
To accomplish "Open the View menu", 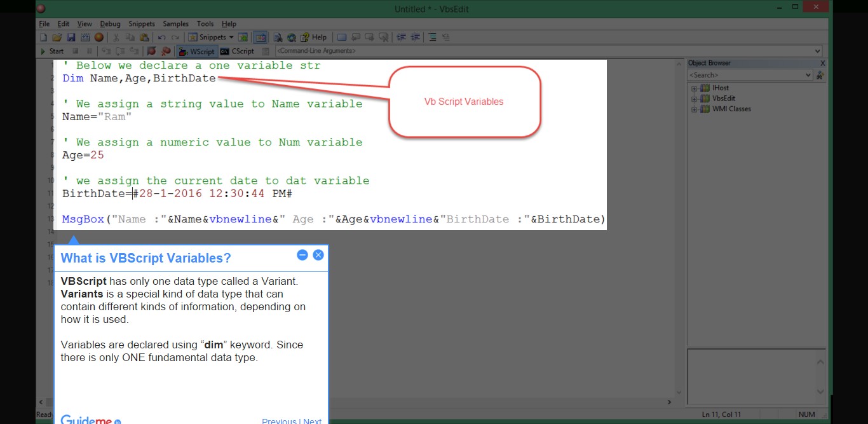I will (85, 24).
